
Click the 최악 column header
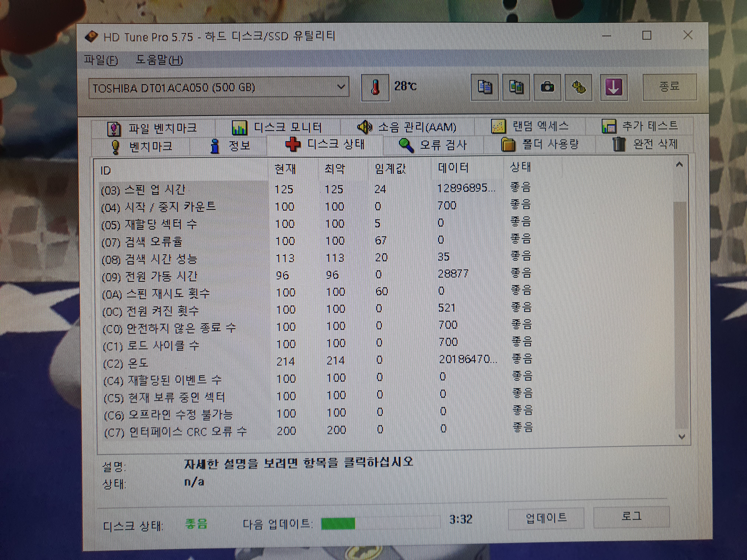click(x=335, y=169)
